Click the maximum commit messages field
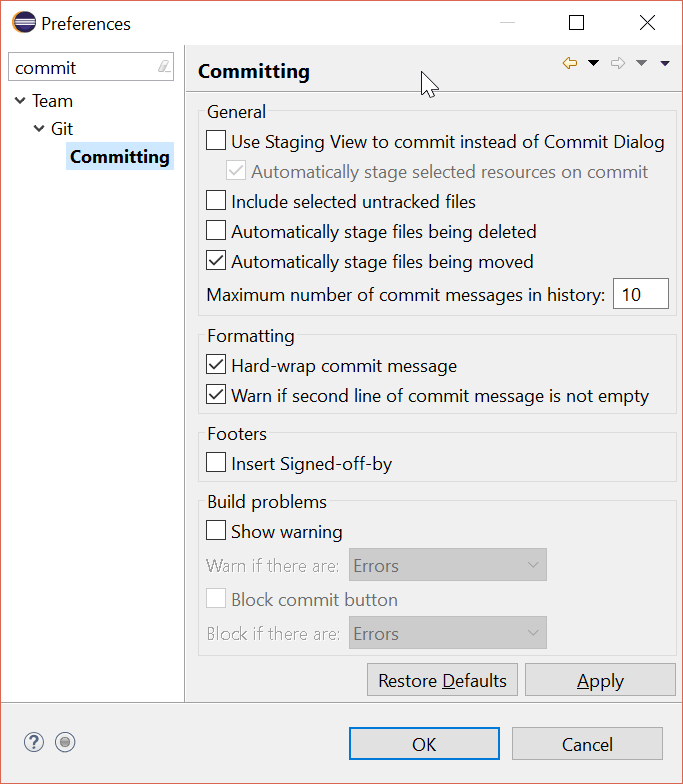Viewport: 683px width, 784px height. 640,294
